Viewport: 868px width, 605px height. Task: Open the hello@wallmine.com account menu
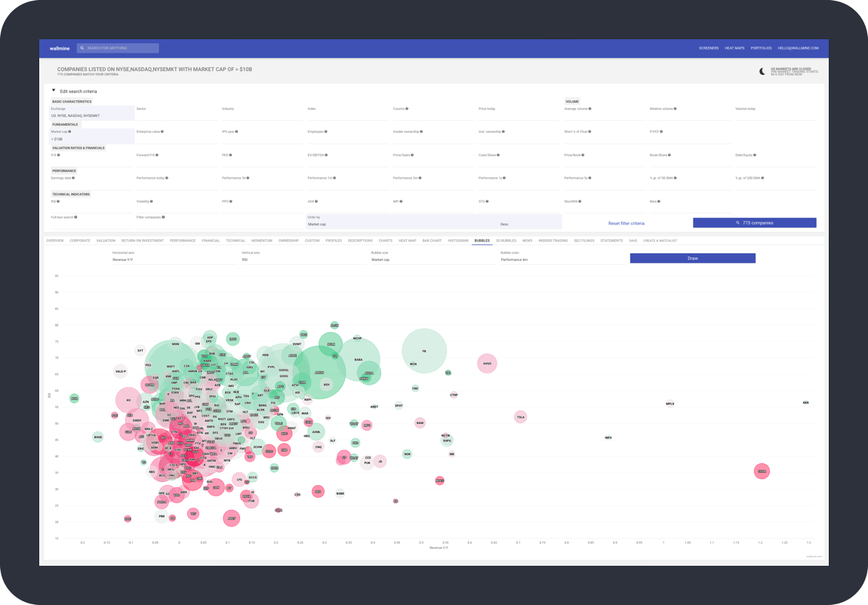[x=798, y=48]
